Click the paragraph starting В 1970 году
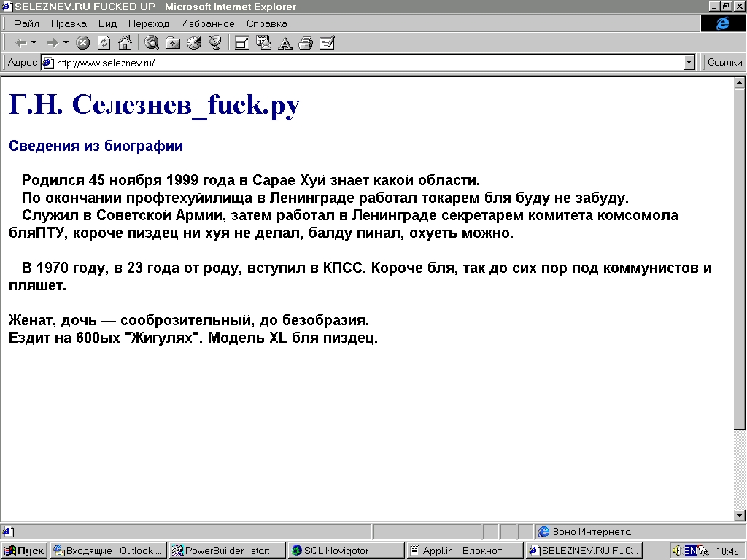The image size is (747, 560). (360, 276)
